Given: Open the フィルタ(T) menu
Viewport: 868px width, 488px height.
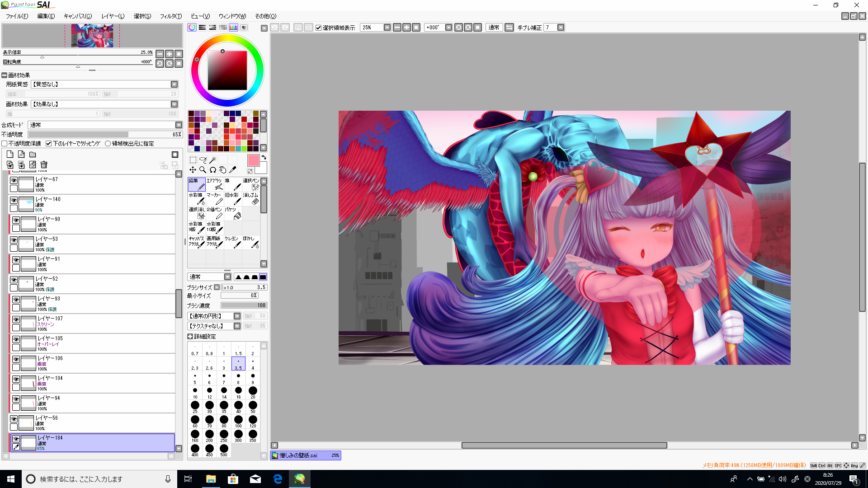Looking at the screenshot, I should coord(171,16).
